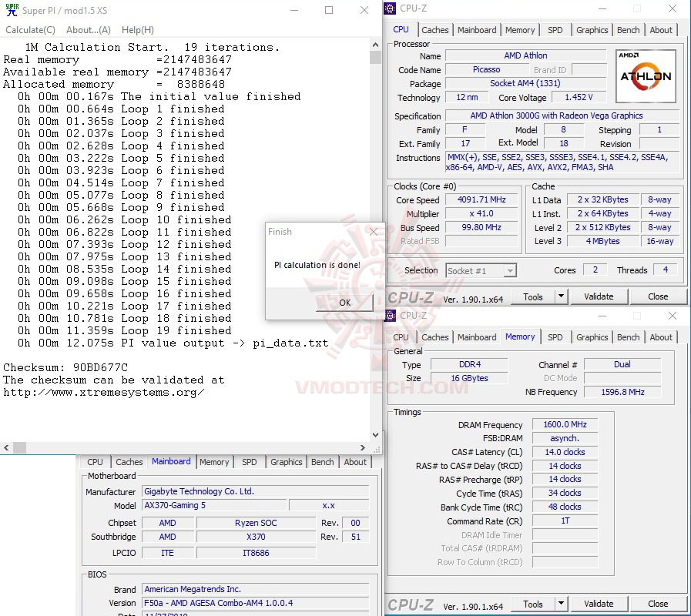Open SPD tab in the CPU-Z Memory window
691x616 pixels.
click(x=555, y=337)
